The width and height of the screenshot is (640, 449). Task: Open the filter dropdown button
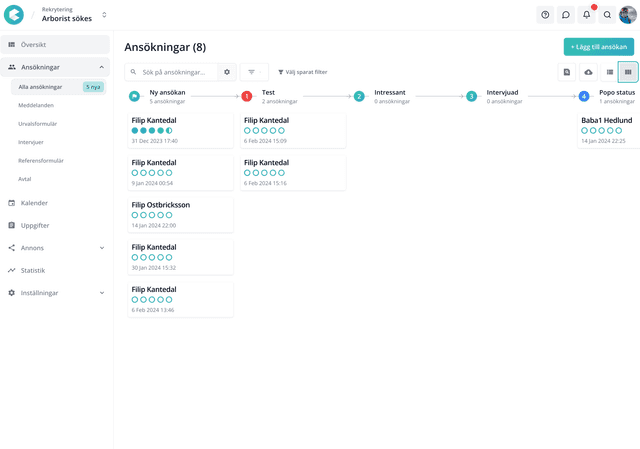(x=254, y=72)
